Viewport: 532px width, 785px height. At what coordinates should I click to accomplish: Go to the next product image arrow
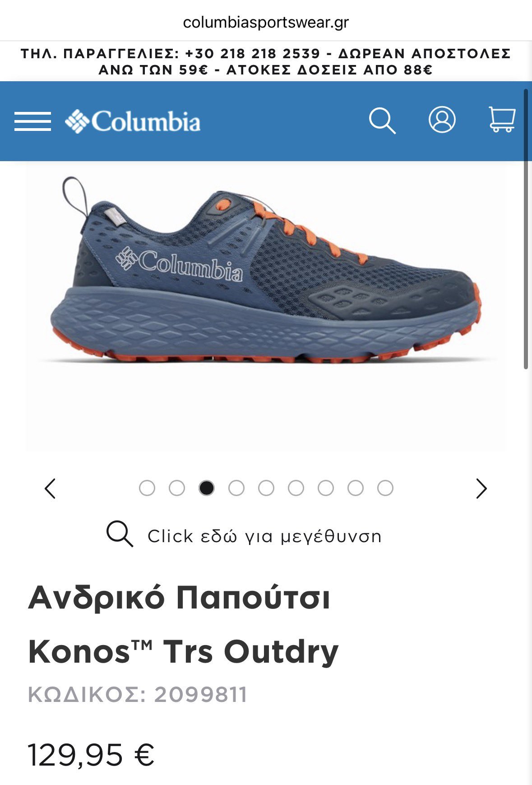(481, 488)
